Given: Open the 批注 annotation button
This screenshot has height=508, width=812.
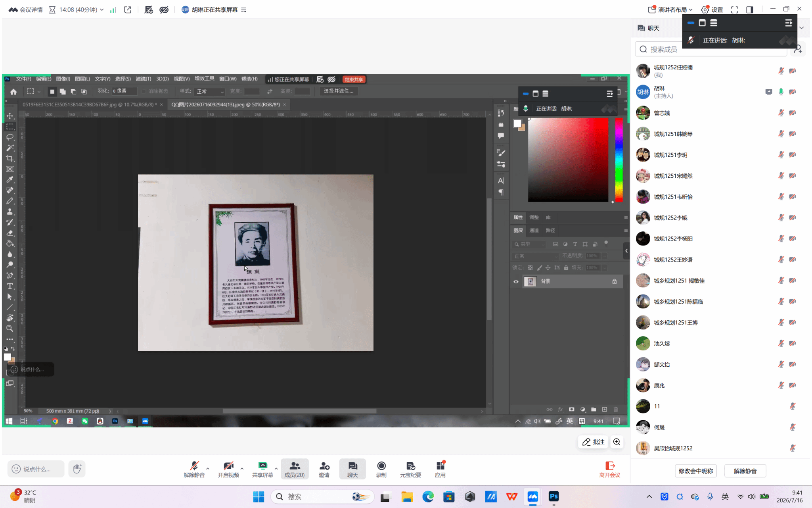Looking at the screenshot, I should click(x=593, y=442).
